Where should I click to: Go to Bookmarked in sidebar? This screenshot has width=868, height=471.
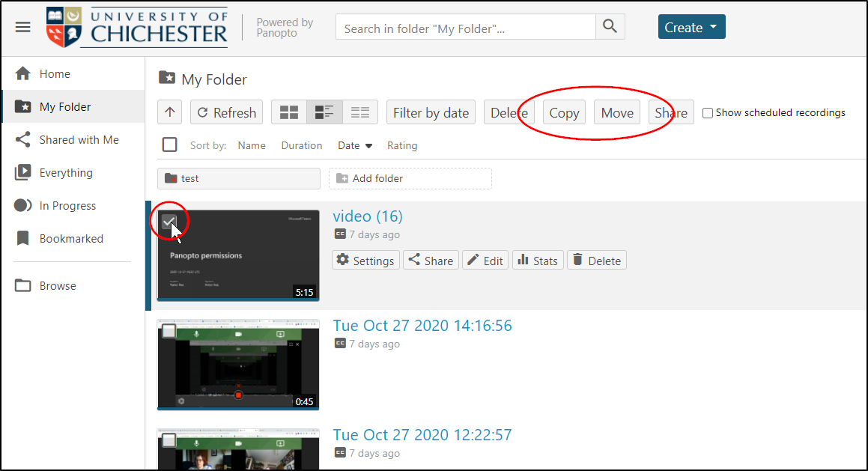coord(71,239)
